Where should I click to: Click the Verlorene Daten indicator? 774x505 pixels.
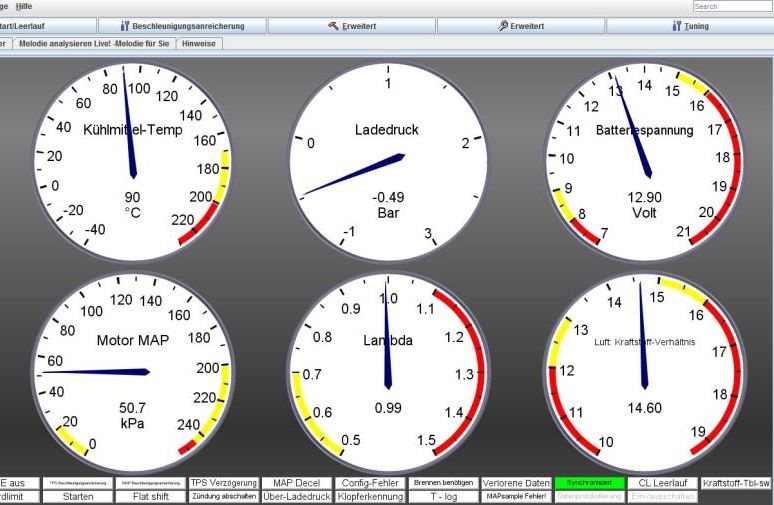pyautogui.click(x=516, y=483)
